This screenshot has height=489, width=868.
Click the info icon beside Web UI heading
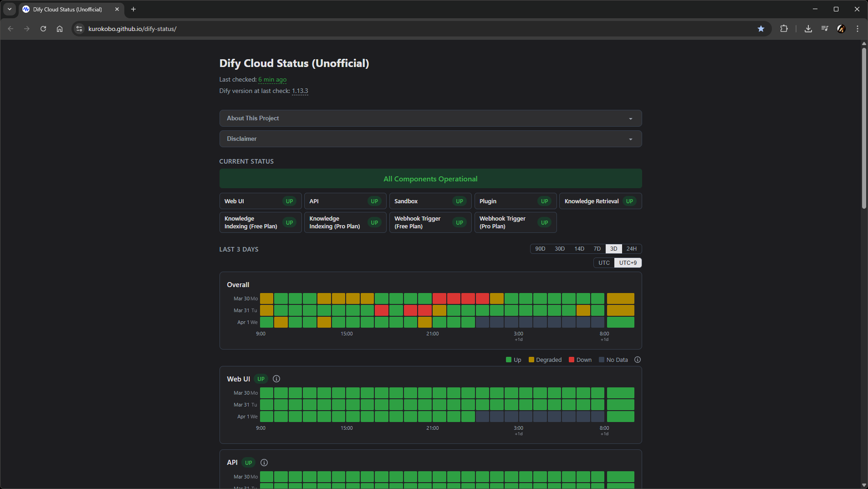(276, 379)
